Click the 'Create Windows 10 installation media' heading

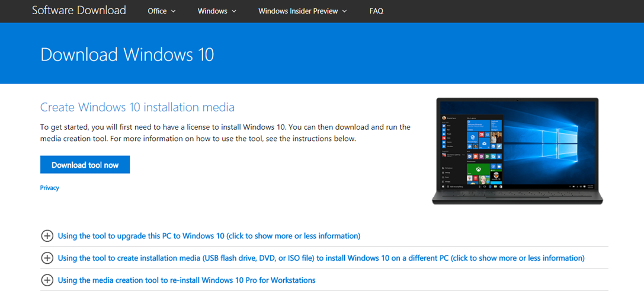pos(137,107)
